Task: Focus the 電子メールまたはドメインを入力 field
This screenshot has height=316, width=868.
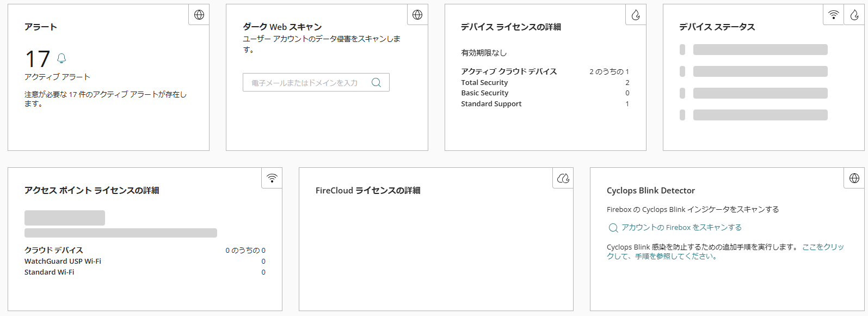Action: (307, 83)
